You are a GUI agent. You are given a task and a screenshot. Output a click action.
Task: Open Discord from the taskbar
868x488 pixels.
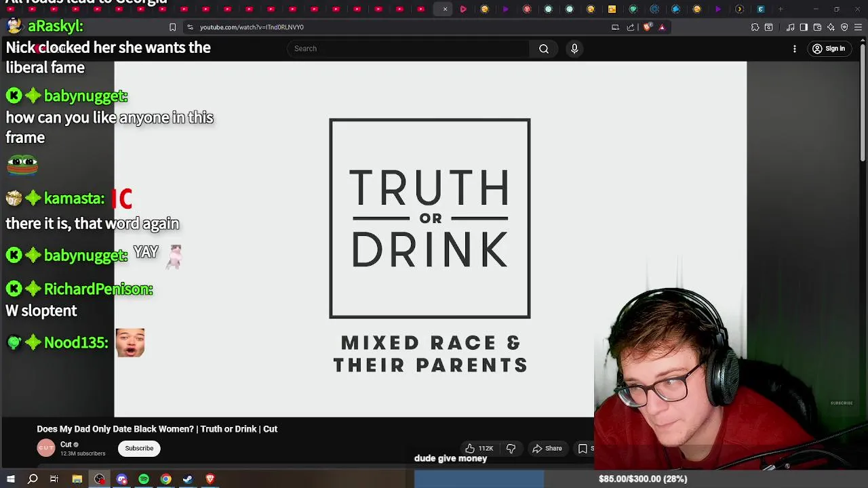point(121,479)
